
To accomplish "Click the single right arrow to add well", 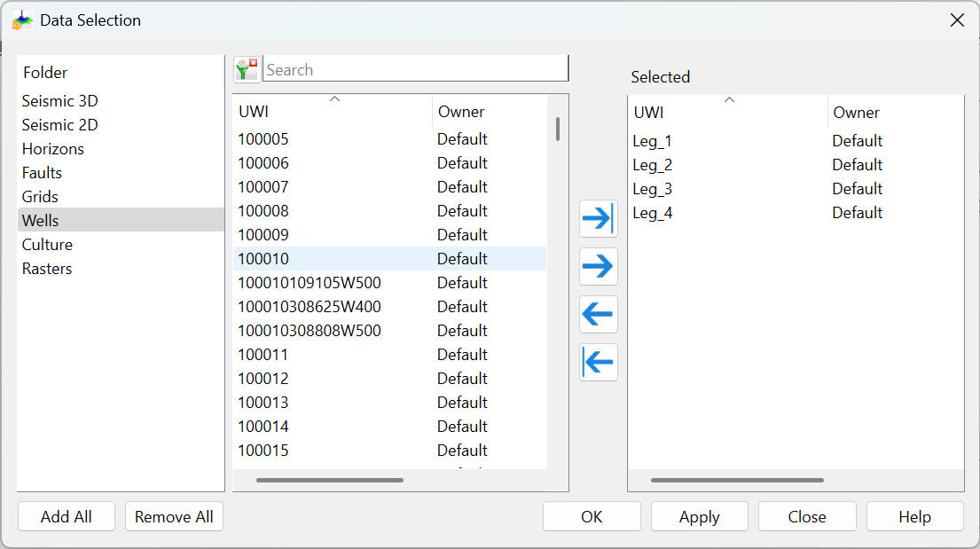I will pyautogui.click(x=598, y=266).
